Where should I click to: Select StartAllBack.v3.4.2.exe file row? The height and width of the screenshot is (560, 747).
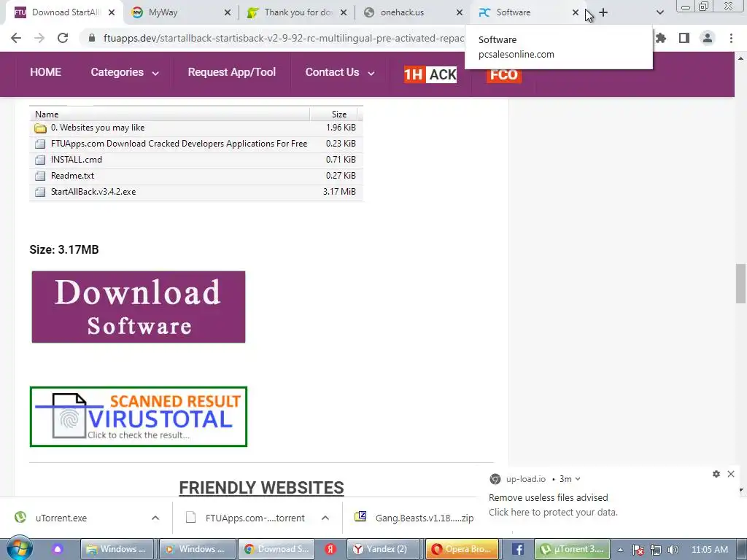coord(196,192)
